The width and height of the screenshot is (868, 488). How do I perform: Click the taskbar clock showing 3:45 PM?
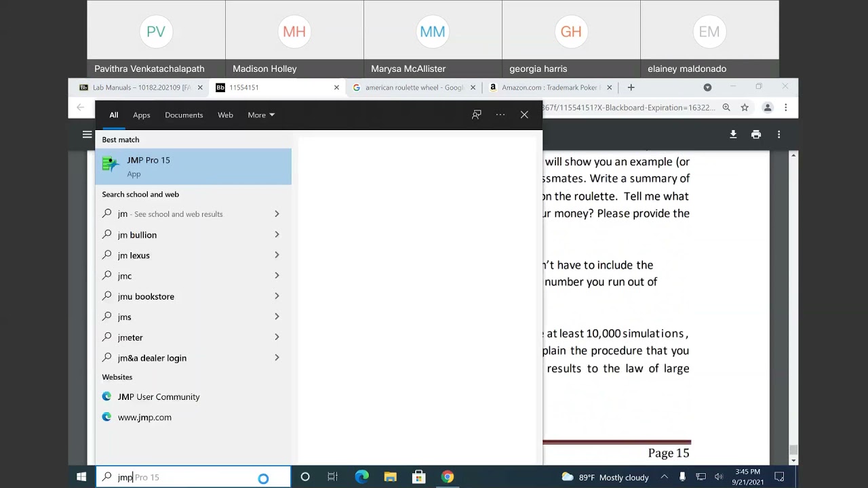[x=747, y=477]
